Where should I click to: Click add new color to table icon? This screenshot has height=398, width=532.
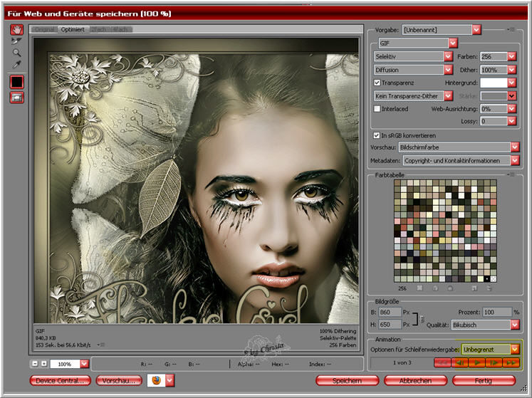tap(474, 288)
